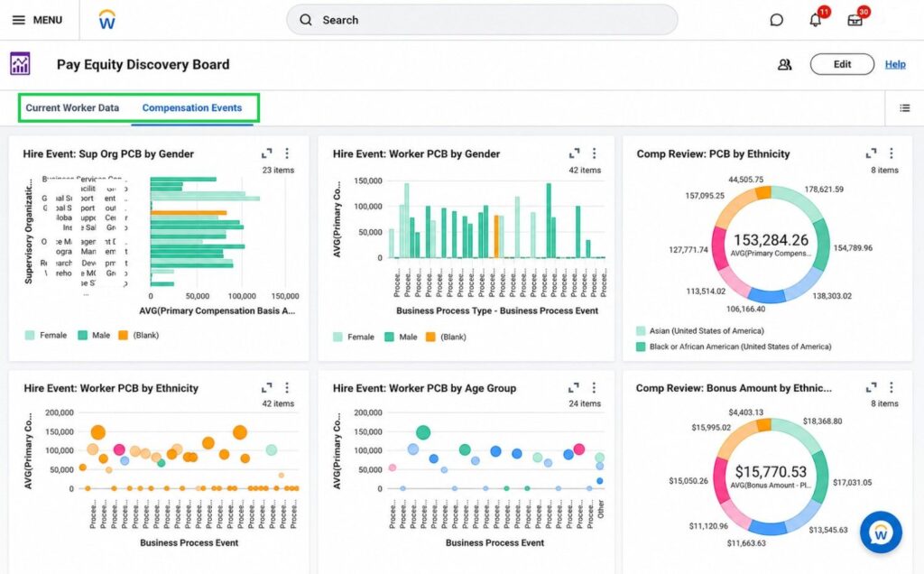The width and height of the screenshot is (924, 574).
Task: Select the $15,050.26 bonus label
Action: 688,481
